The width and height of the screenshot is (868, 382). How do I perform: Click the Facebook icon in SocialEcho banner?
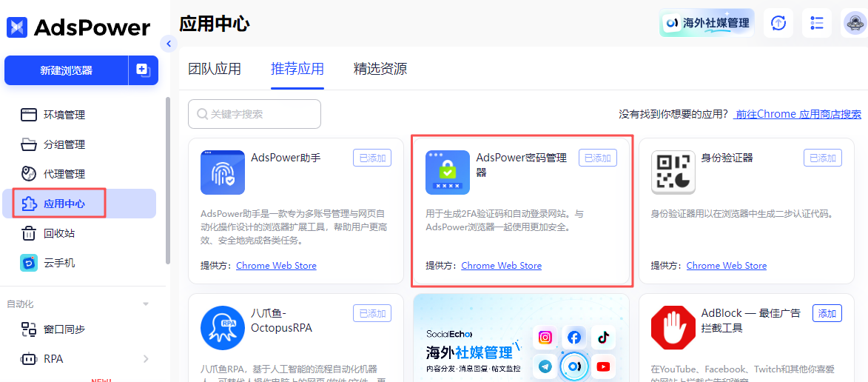pyautogui.click(x=575, y=337)
